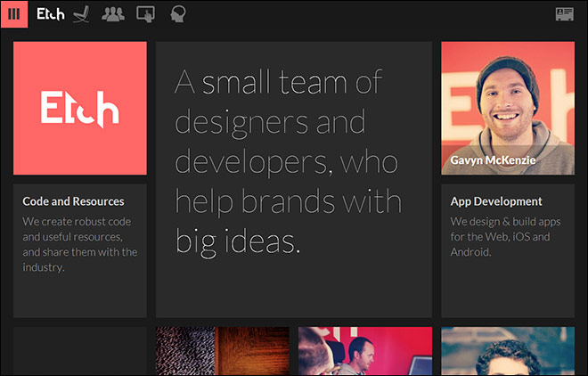Click the 'A small team of designers' headline
Viewport: 588px width, 376px height.
(288, 162)
